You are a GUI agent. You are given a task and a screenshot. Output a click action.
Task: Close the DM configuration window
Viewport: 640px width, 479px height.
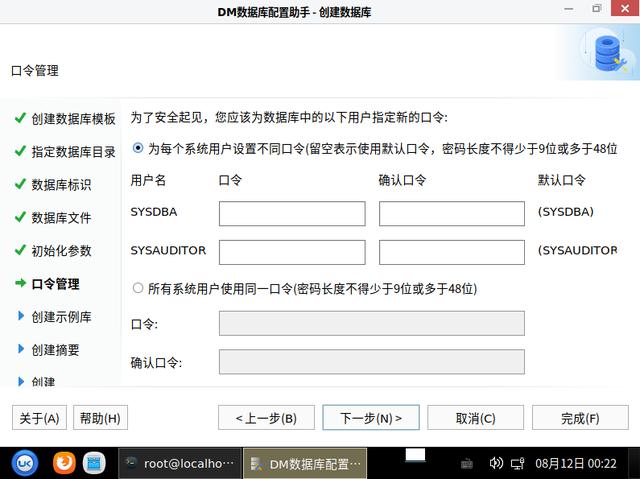click(x=625, y=8)
